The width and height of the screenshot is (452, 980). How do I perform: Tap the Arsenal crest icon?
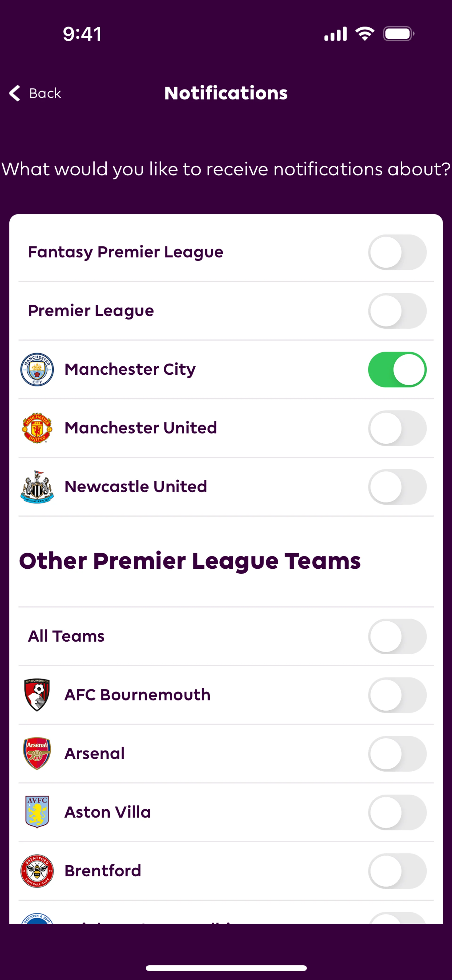(37, 753)
